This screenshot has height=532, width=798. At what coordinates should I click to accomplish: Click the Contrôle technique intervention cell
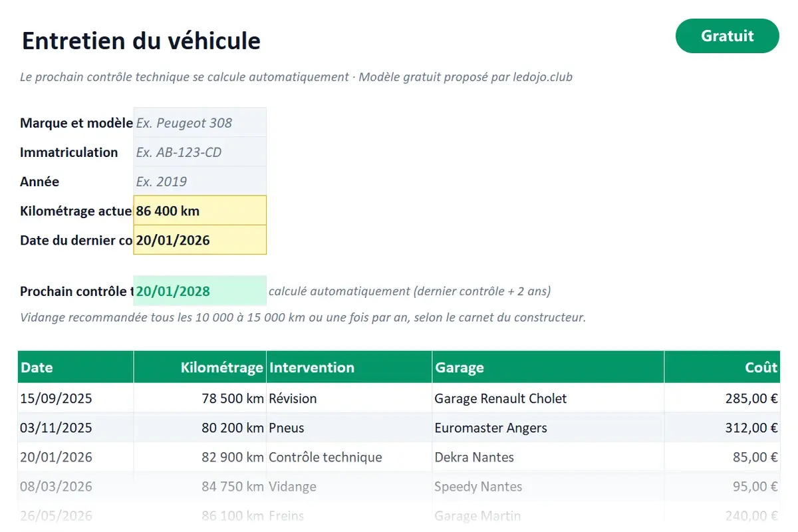349,457
